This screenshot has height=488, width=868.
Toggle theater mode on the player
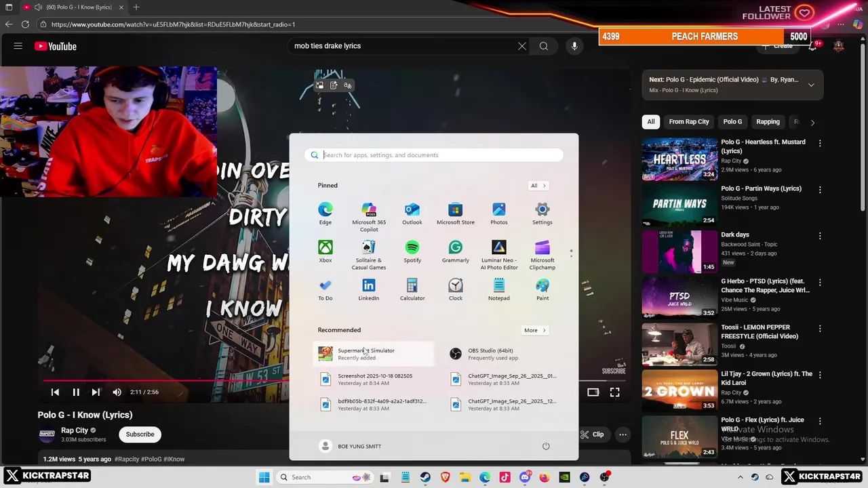click(x=593, y=392)
